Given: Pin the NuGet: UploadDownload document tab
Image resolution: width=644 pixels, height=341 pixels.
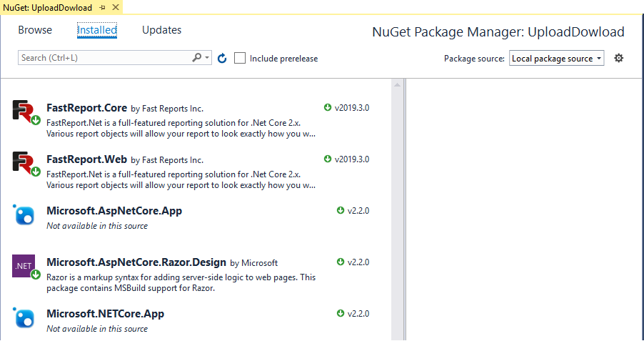Looking at the screenshot, I should (102, 7).
